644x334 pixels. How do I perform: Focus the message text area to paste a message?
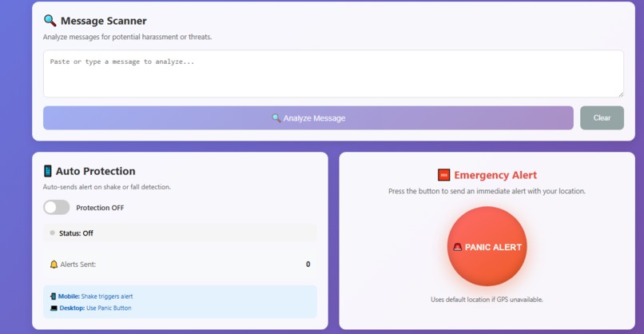pos(333,74)
